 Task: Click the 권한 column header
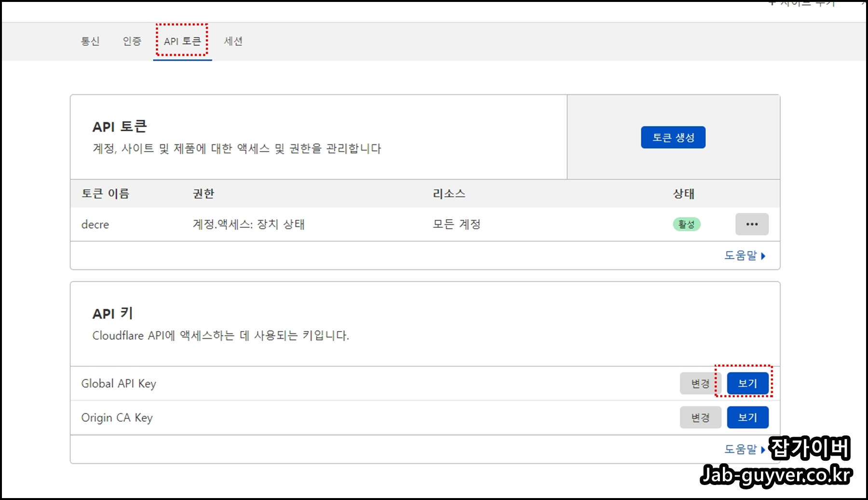[x=203, y=194]
